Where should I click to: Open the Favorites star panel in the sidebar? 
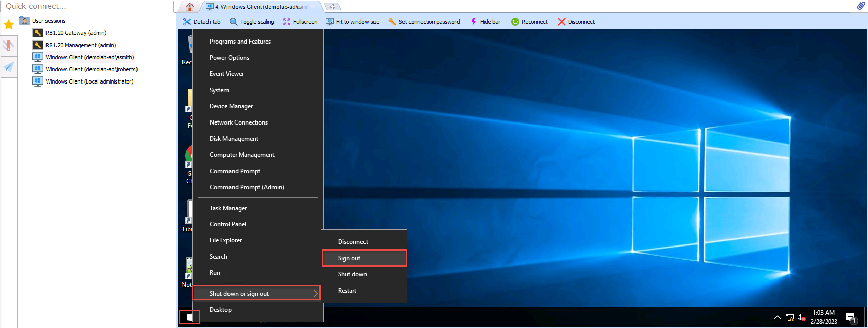[x=9, y=24]
